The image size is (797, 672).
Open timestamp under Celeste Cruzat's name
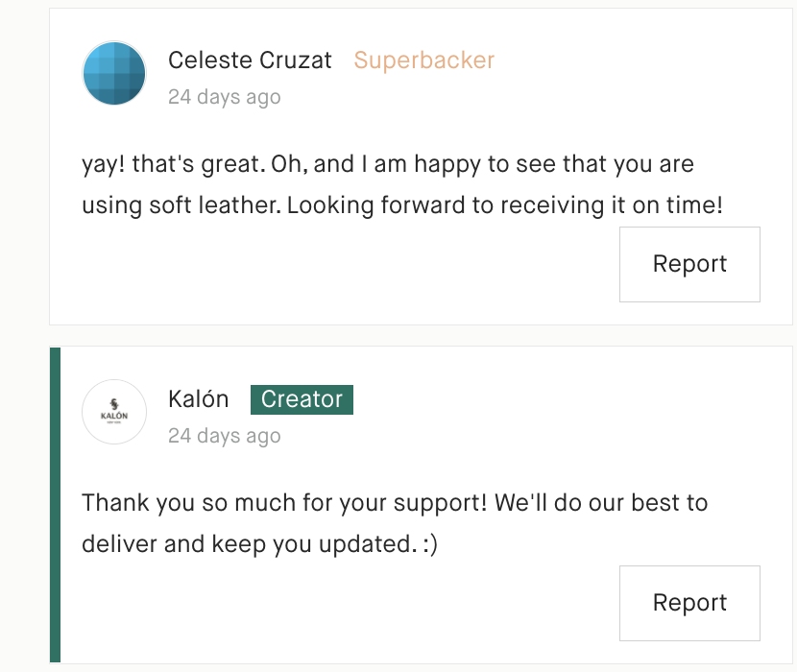pyautogui.click(x=224, y=97)
